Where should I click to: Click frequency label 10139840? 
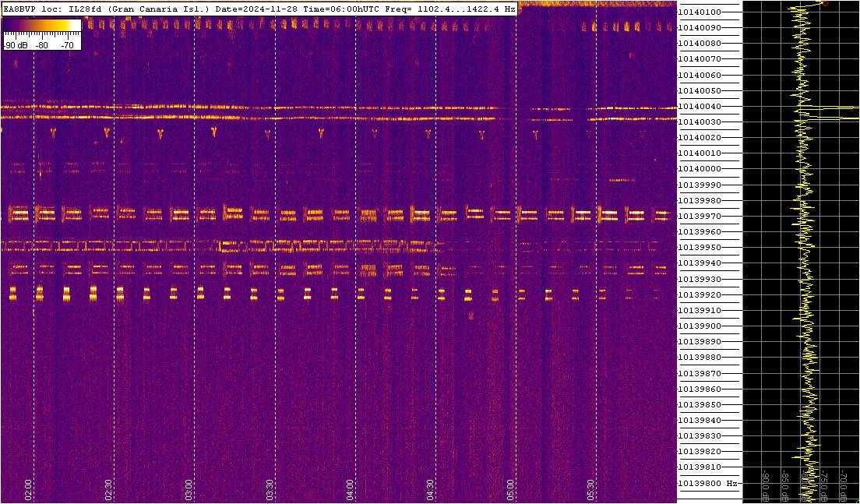click(700, 420)
